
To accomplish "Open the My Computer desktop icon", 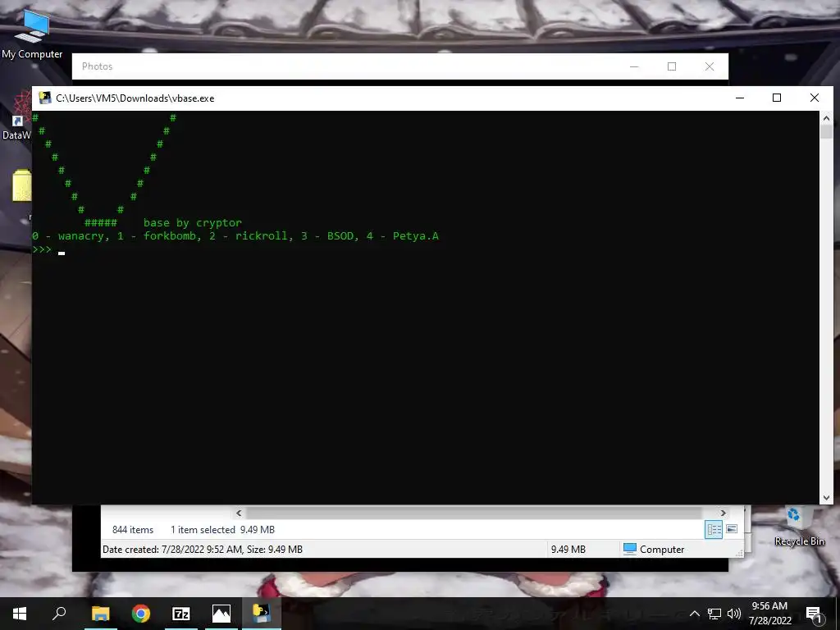I will tap(32, 34).
